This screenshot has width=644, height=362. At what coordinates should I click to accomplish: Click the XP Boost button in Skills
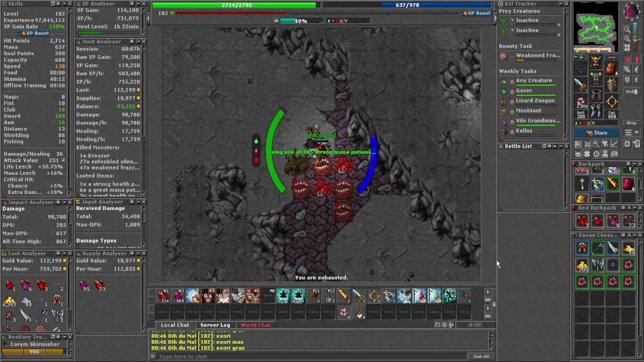[34, 33]
